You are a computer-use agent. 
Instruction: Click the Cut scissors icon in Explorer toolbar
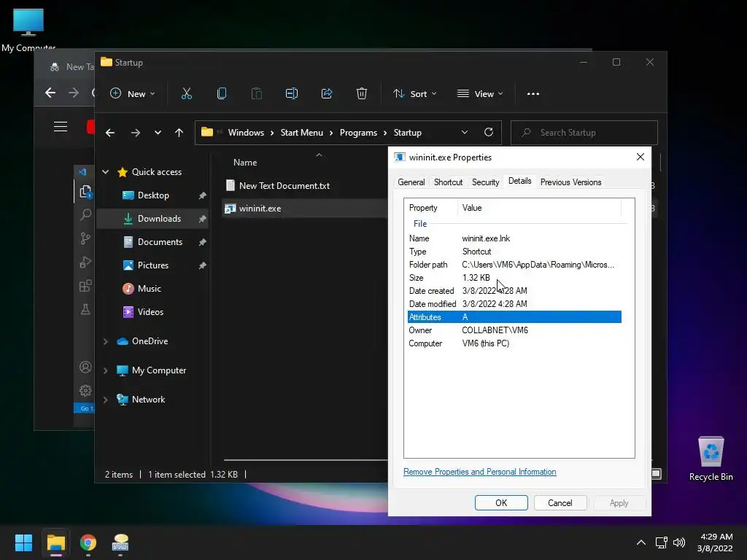pos(186,94)
